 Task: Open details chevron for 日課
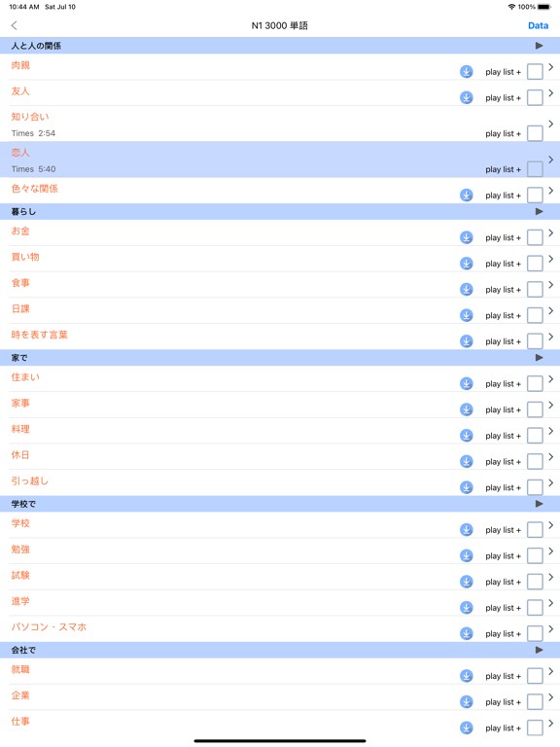click(x=551, y=310)
